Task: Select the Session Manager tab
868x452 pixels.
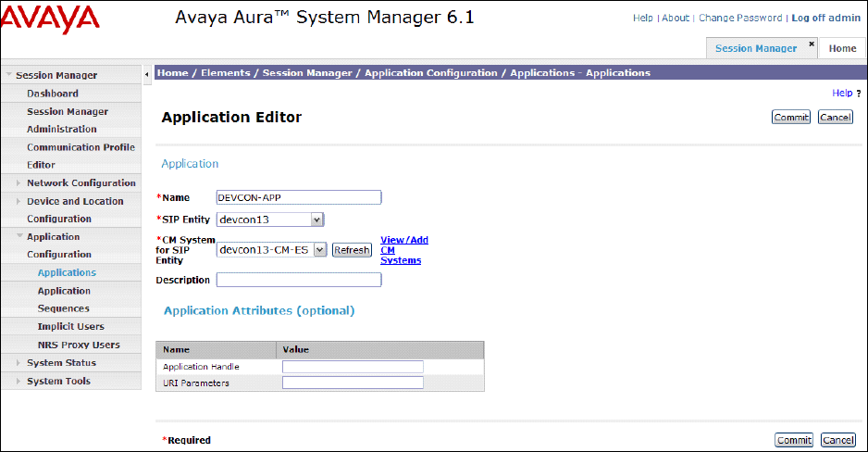Action: tap(755, 48)
